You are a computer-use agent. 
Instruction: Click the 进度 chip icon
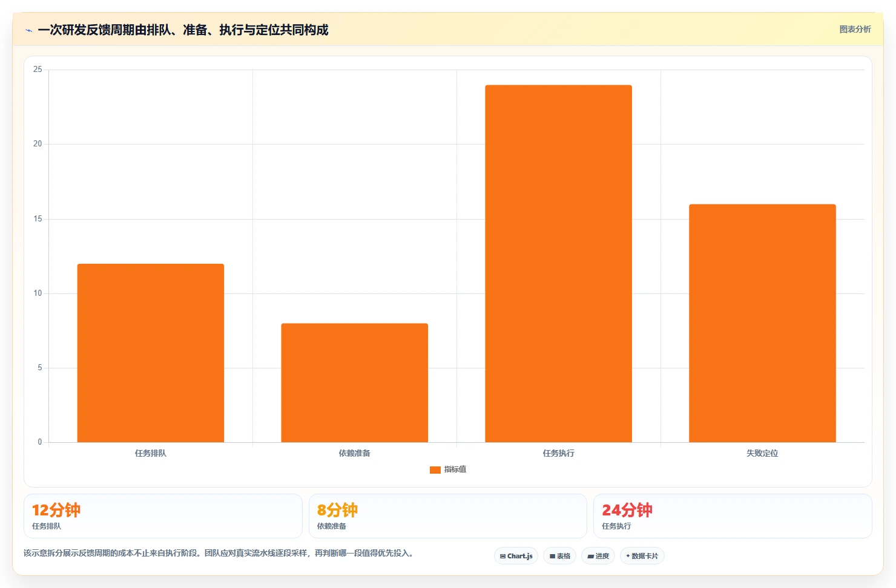[x=590, y=556]
